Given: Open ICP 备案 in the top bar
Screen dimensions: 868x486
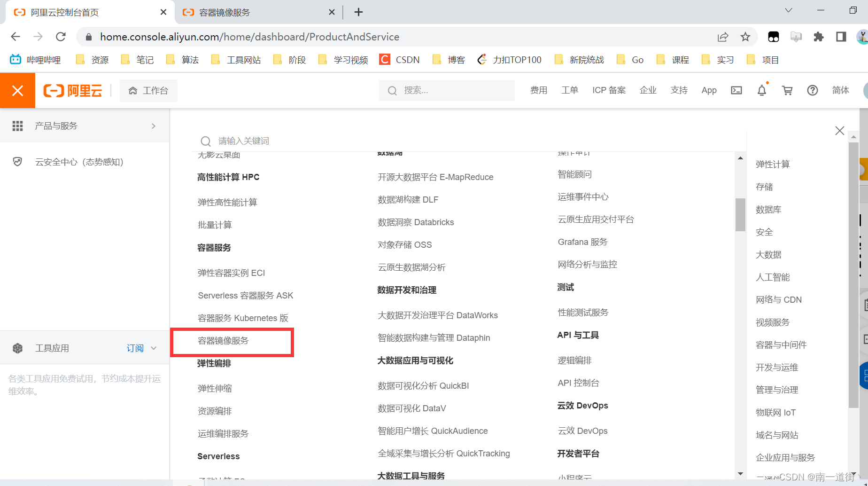Looking at the screenshot, I should click(609, 90).
